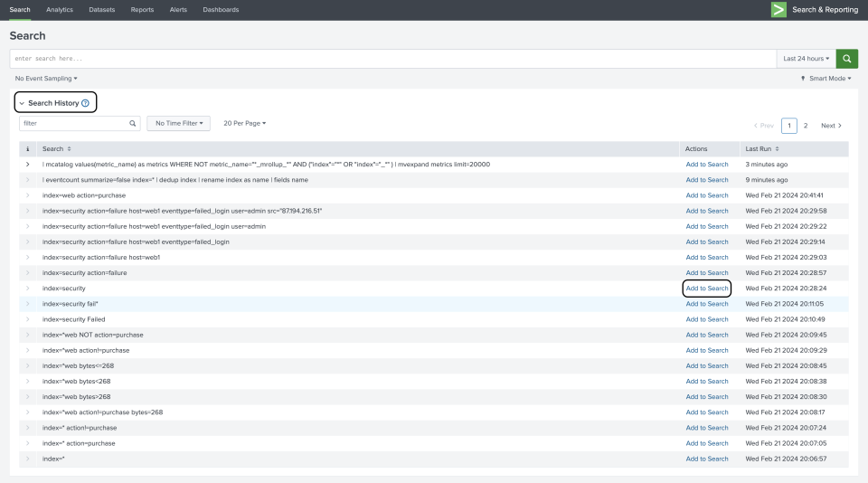Click the Prev page link
The width and height of the screenshot is (868, 483).
763,126
